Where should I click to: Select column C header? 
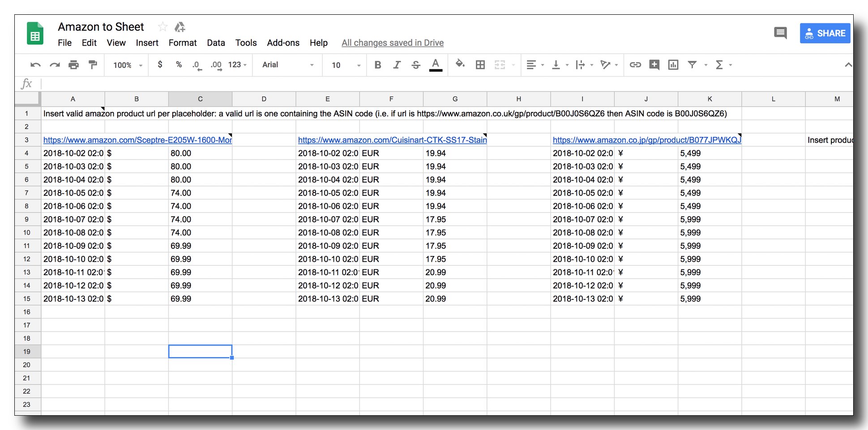(200, 99)
